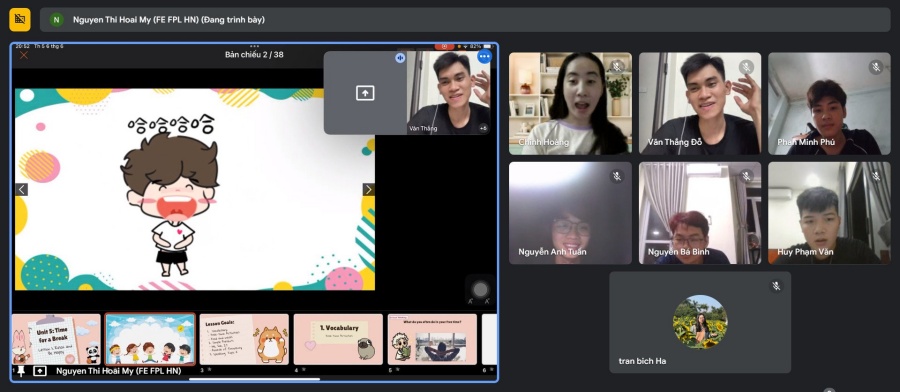The height and width of the screenshot is (392, 900).
Task: Select the red recording indicator pill
Action: pyautogui.click(x=444, y=46)
